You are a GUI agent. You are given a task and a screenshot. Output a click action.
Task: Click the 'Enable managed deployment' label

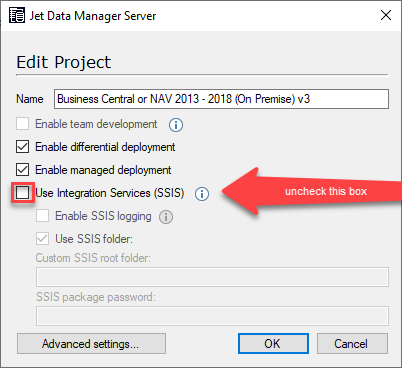[x=103, y=170]
